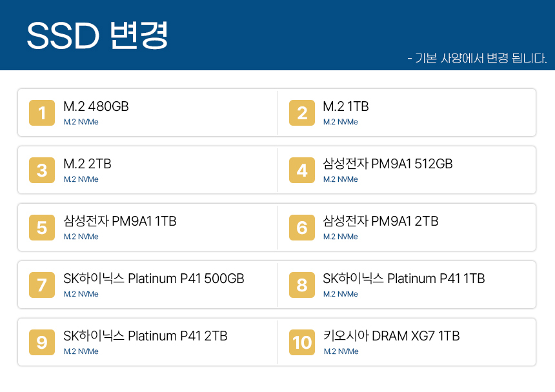Click M.2 NVMe label under P41 500GB

(81, 294)
